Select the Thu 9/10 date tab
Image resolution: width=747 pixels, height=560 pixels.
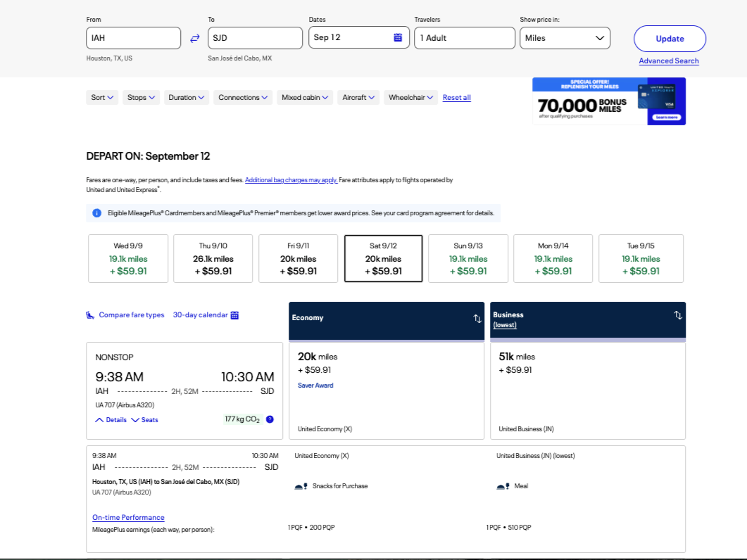tap(213, 258)
